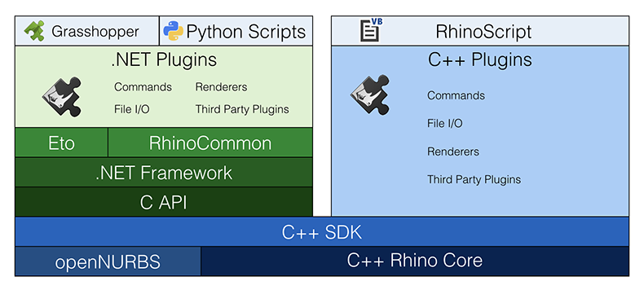
Task: Click the Python logo icon
Action: (x=173, y=32)
